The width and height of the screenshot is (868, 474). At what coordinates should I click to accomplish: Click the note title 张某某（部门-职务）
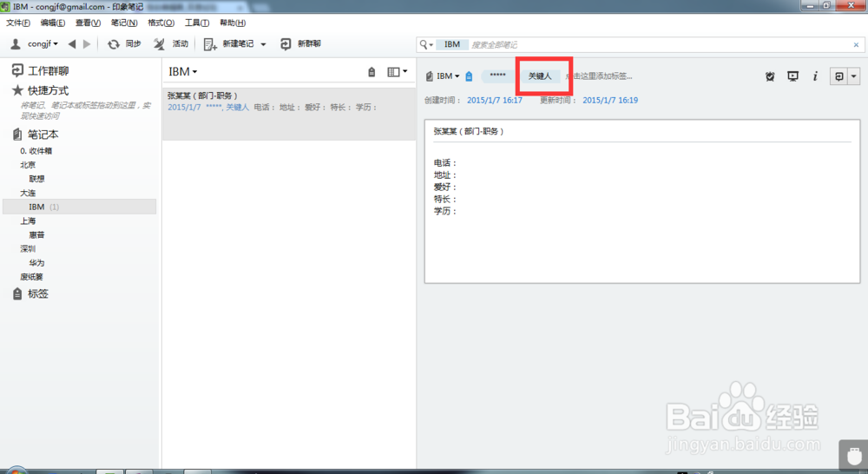[469, 131]
